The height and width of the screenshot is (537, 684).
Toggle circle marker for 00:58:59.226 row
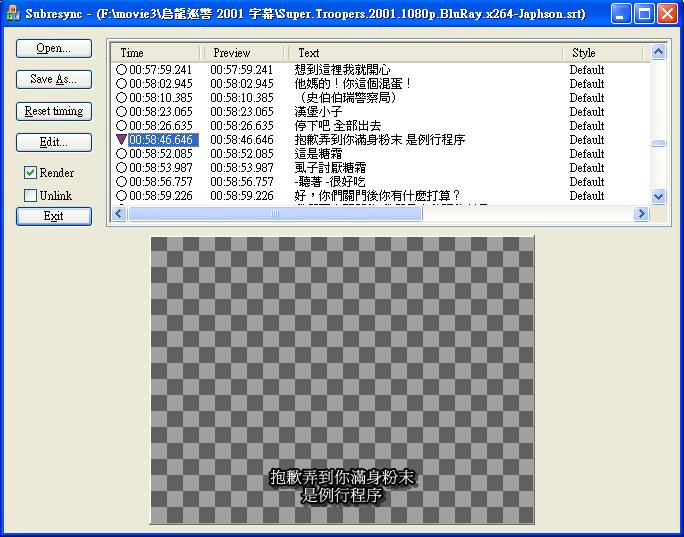pos(121,195)
